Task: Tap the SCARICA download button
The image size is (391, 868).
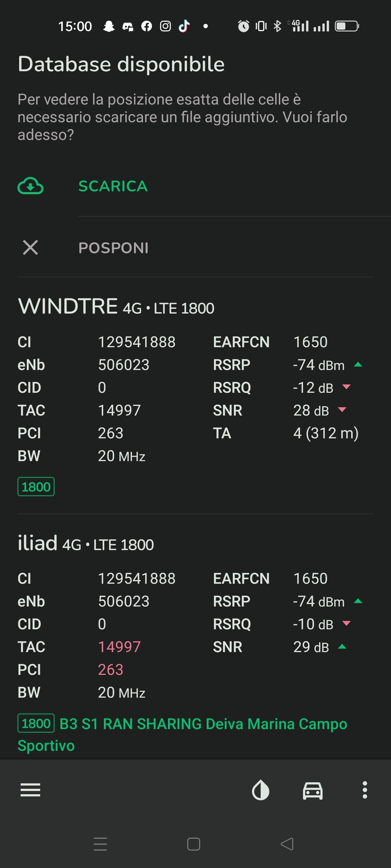Action: (113, 186)
